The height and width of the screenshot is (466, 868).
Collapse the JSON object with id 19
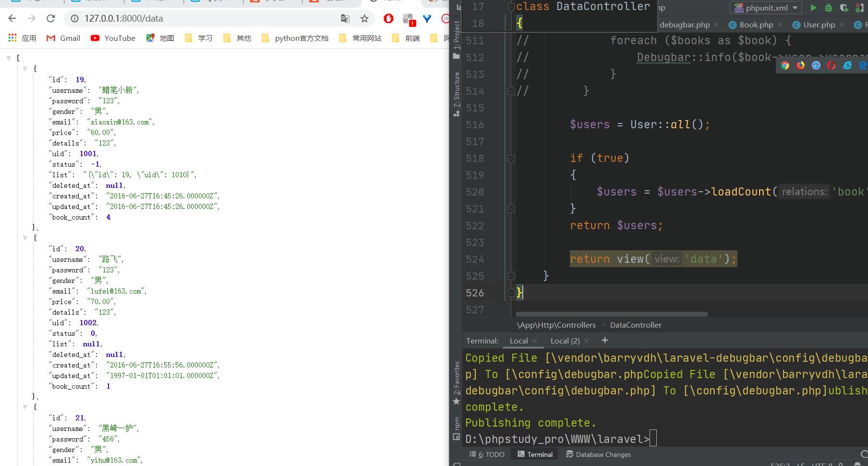(x=25, y=69)
